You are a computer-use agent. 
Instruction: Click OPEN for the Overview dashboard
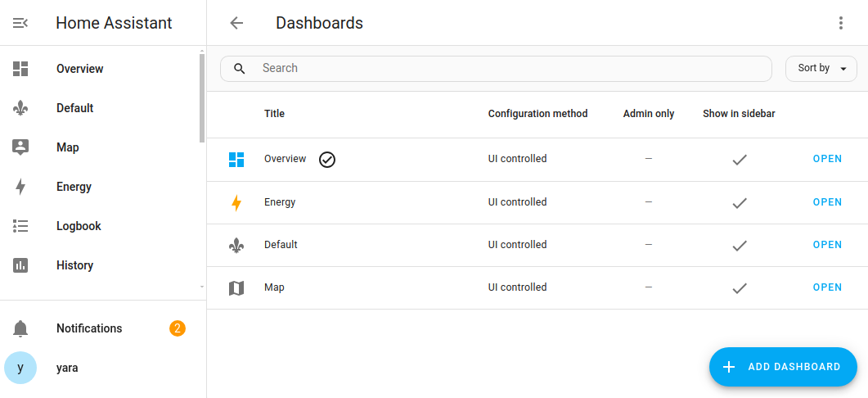828,159
